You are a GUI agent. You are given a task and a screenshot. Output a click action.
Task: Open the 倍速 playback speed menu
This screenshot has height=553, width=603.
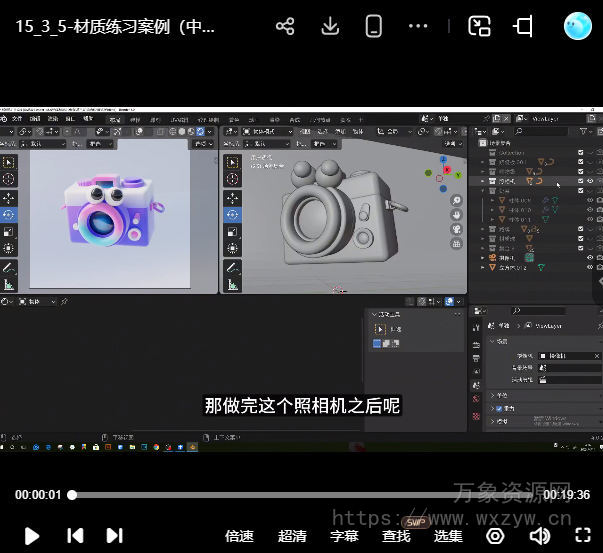coord(240,536)
